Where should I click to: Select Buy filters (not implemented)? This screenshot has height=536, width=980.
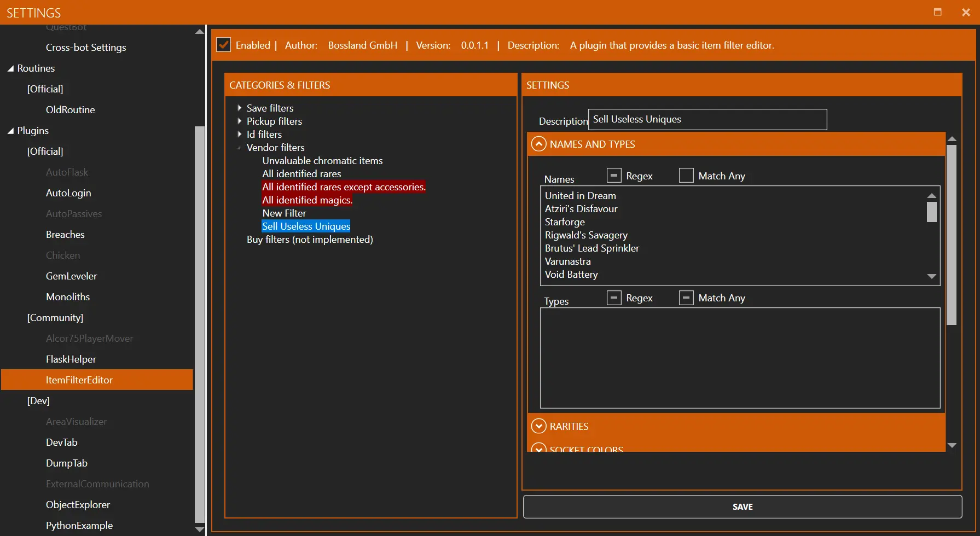pos(310,240)
